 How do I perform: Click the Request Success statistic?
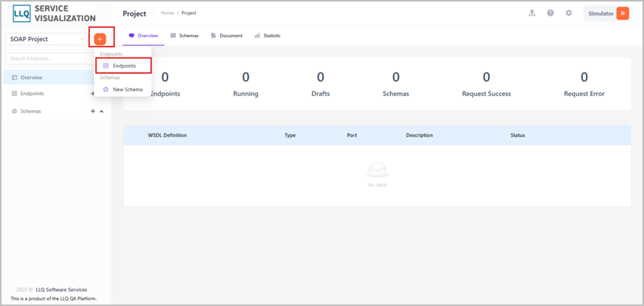point(486,84)
